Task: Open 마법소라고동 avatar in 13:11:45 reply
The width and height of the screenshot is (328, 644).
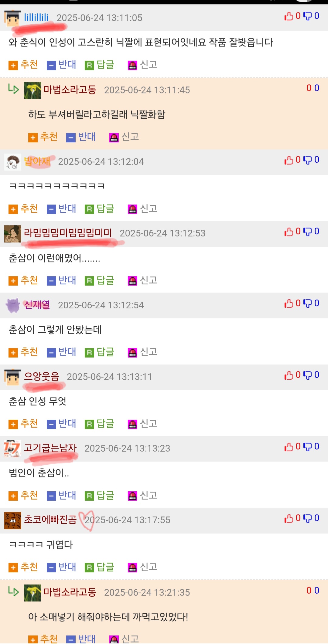Action: click(x=32, y=90)
